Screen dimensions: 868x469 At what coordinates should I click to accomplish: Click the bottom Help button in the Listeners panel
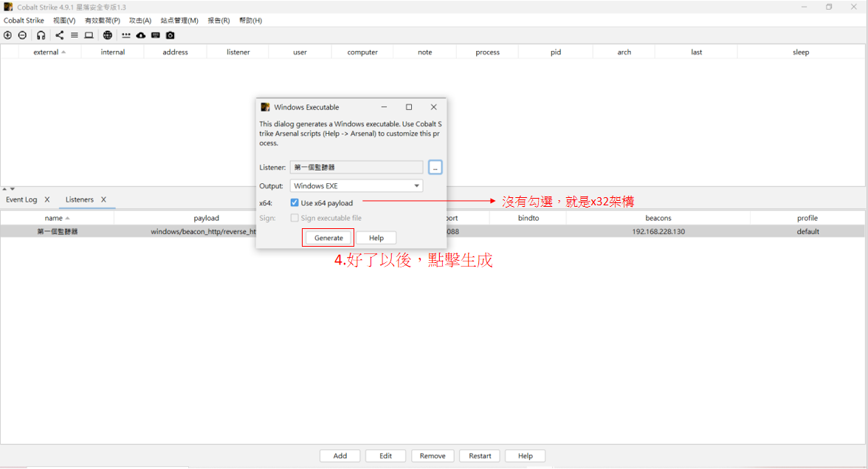pos(526,456)
